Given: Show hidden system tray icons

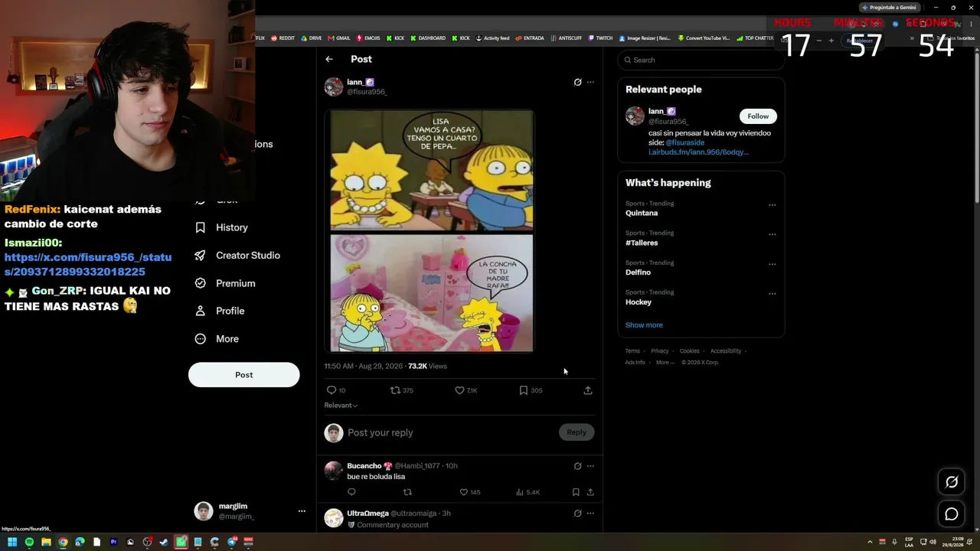Looking at the screenshot, I should pos(870,542).
